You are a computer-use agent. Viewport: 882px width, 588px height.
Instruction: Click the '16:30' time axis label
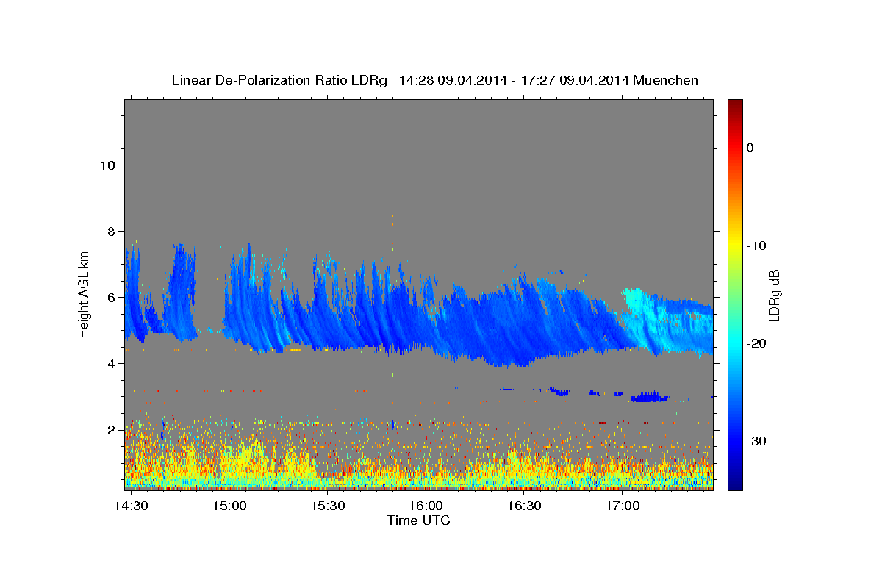524,506
